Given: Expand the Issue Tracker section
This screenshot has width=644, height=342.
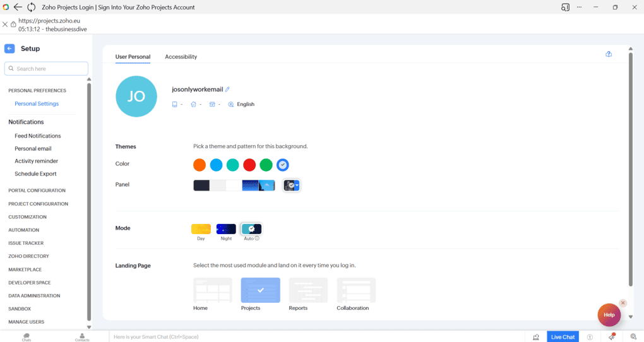Looking at the screenshot, I should [x=26, y=243].
